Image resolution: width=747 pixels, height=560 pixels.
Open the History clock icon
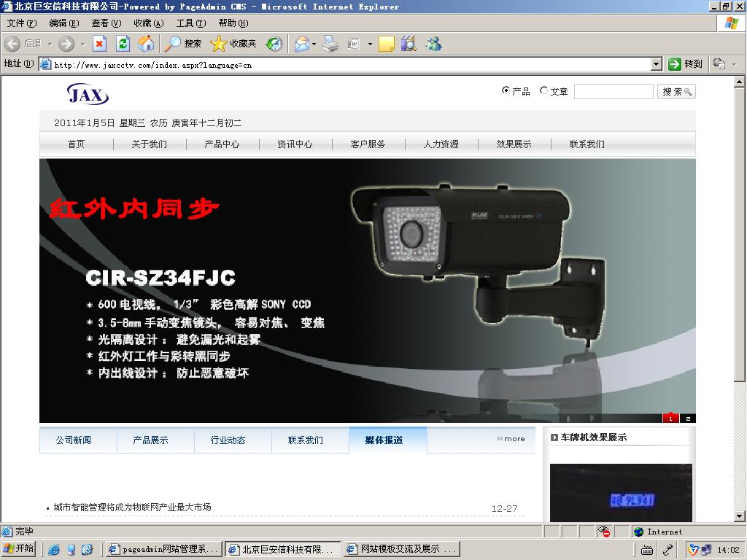click(274, 44)
